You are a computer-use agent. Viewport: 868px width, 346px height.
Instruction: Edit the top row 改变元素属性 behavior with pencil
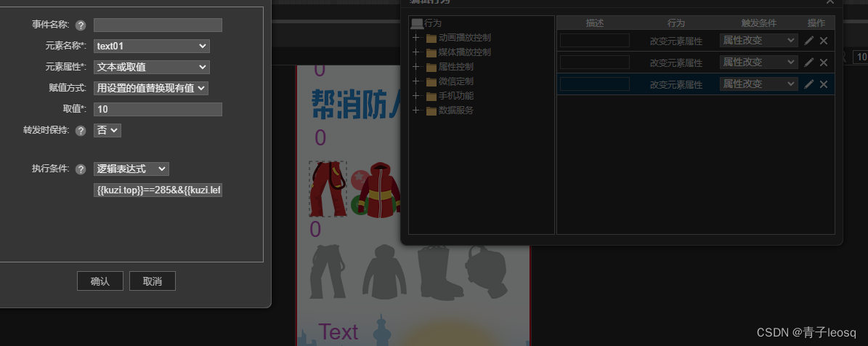click(808, 41)
